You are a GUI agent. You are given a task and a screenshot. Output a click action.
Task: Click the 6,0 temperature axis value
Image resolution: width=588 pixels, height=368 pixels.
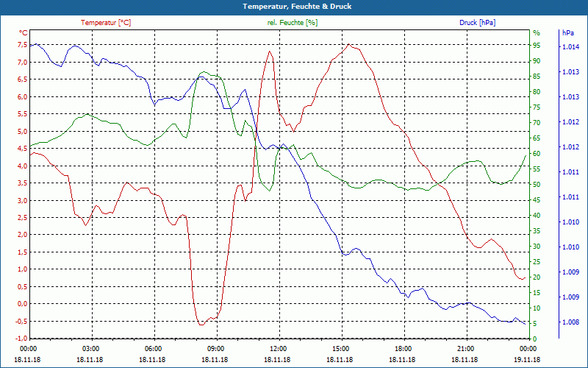22,96
